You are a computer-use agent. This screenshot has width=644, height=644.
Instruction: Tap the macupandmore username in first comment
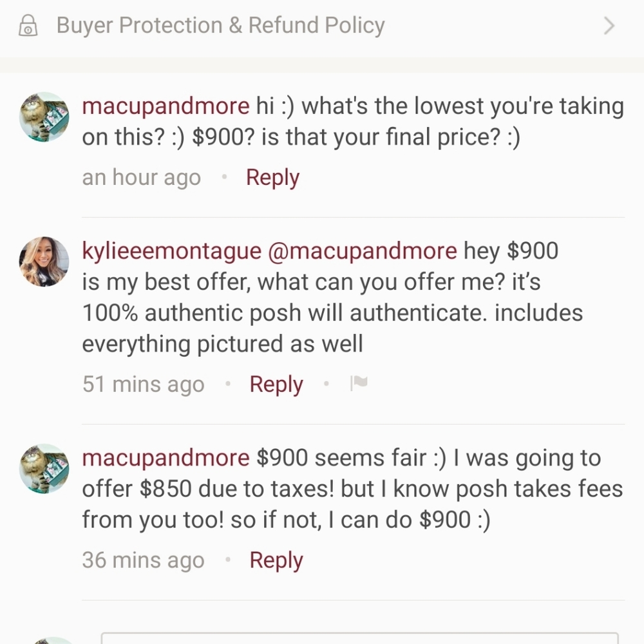pyautogui.click(x=166, y=106)
